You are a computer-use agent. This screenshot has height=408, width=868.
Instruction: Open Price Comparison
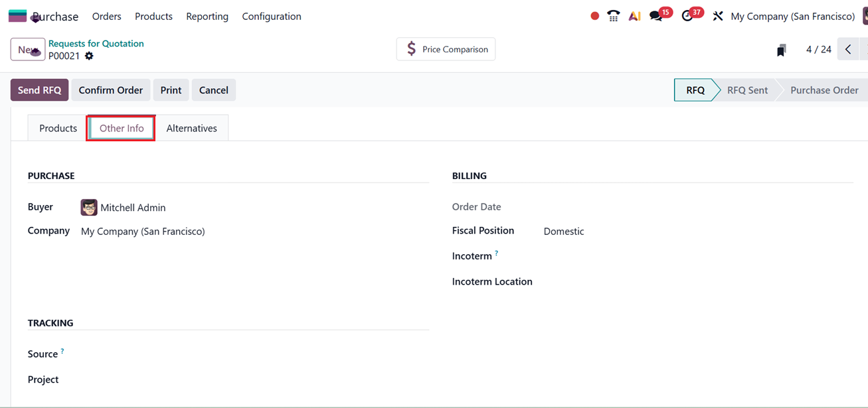446,49
